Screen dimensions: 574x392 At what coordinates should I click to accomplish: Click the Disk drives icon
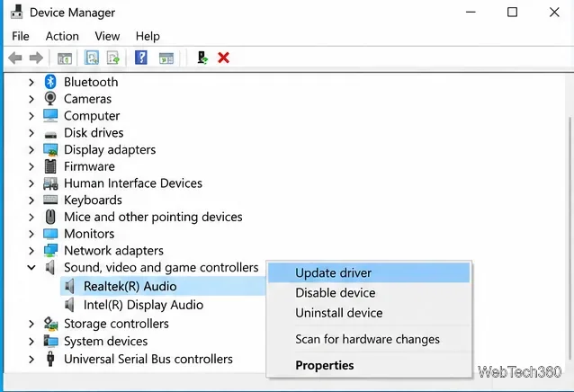[50, 135]
